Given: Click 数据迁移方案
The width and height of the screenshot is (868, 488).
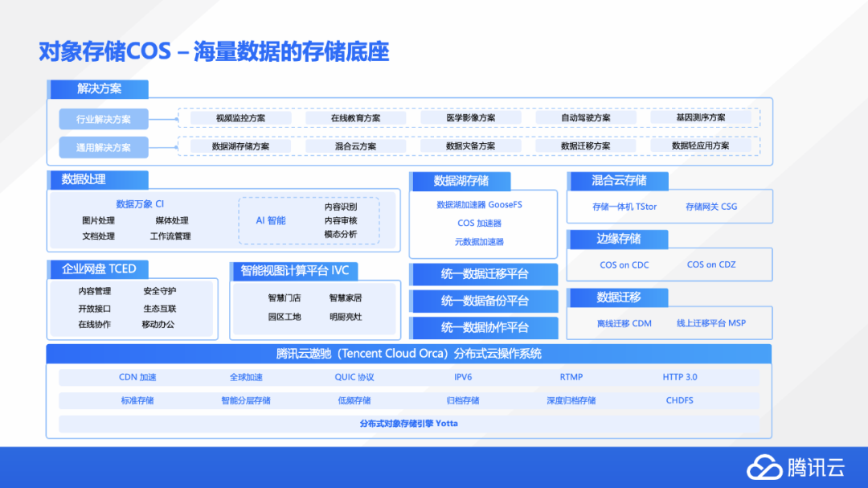Looking at the screenshot, I should pos(586,146).
